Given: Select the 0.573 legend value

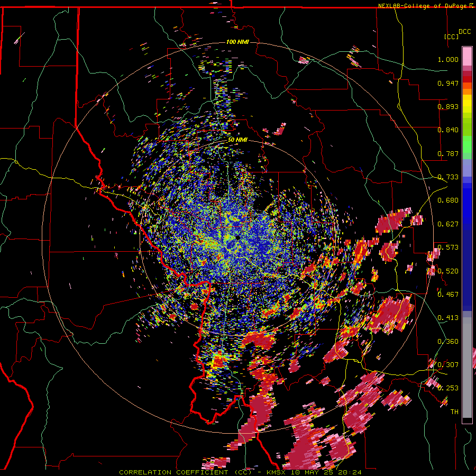Looking at the screenshot, I should (448, 248).
